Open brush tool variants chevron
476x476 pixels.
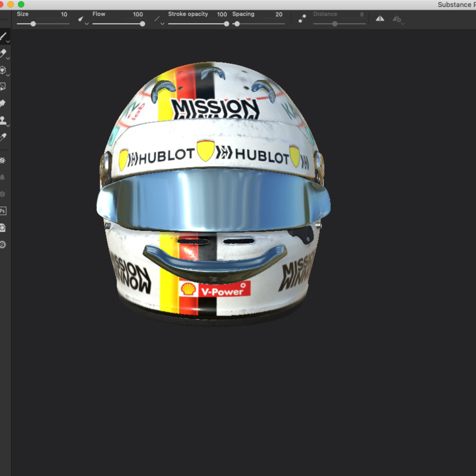click(8, 42)
